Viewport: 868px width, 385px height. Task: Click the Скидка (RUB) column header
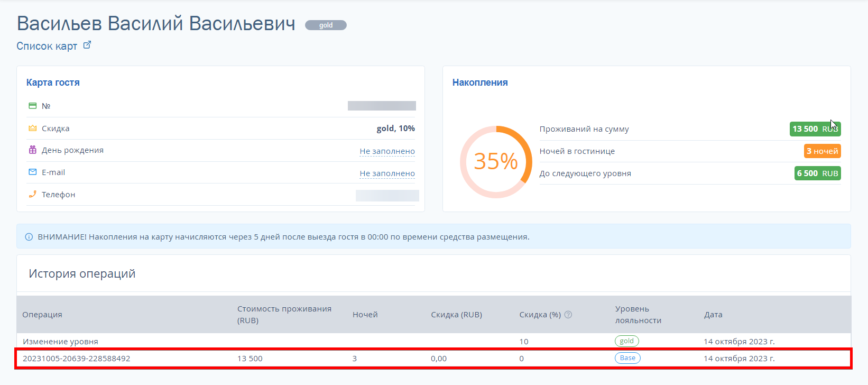coord(457,315)
